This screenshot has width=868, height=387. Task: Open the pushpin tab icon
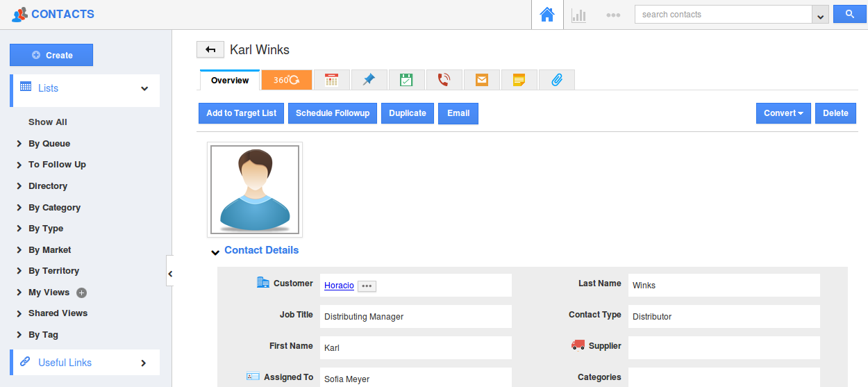point(369,80)
